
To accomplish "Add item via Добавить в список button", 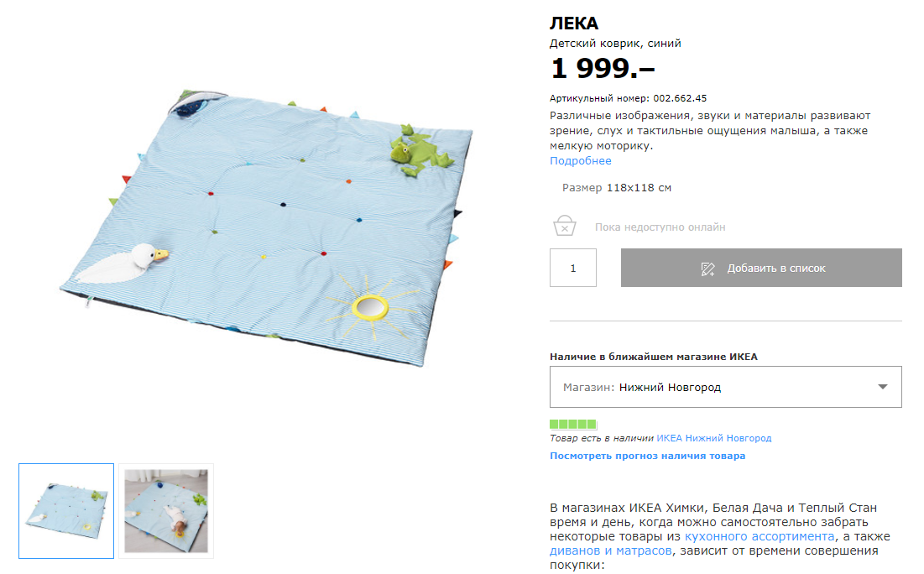I will point(760,268).
